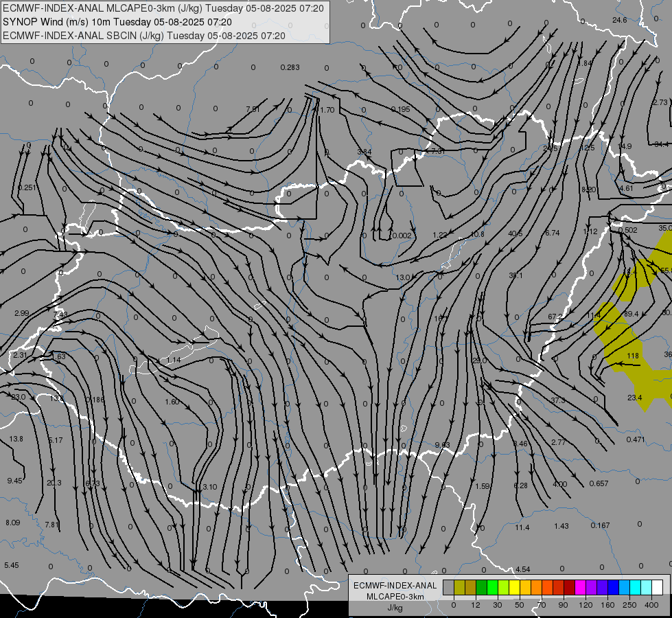Image resolution: width=672 pixels, height=618 pixels.
Task: Click the map value 7.43
Action: coord(60,314)
